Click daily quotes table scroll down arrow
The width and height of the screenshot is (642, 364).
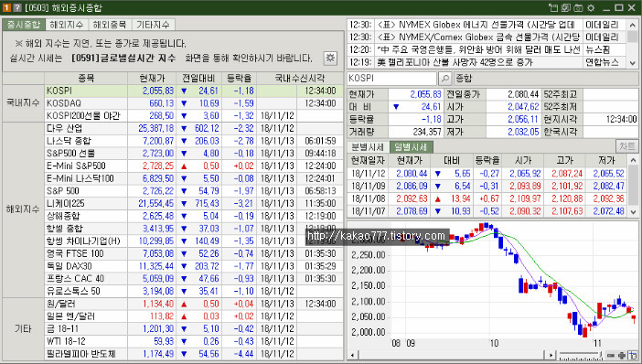[633, 211]
